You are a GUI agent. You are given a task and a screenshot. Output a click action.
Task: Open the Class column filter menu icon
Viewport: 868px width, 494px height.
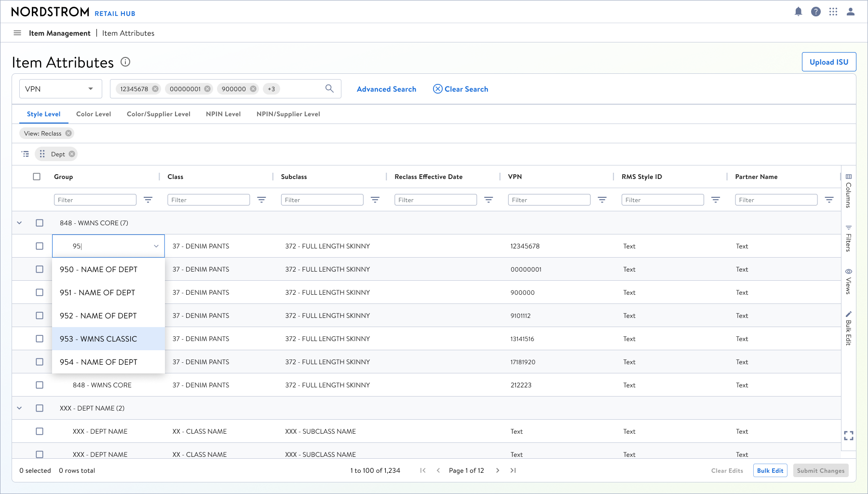[x=261, y=200]
